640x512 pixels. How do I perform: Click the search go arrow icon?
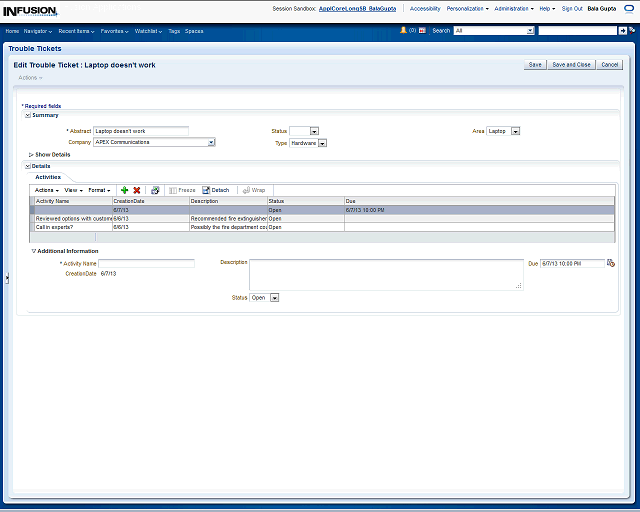[622, 31]
